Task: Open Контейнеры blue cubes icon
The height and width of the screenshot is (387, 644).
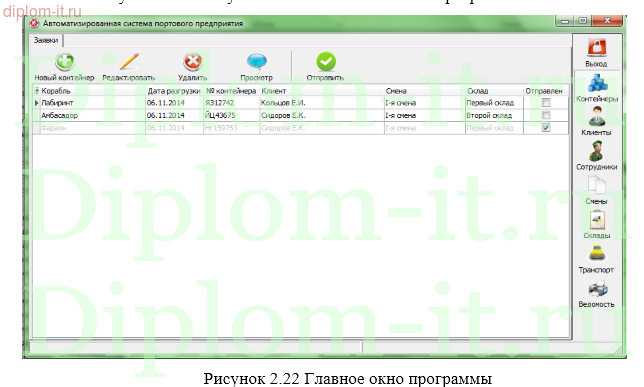Action: point(598,83)
